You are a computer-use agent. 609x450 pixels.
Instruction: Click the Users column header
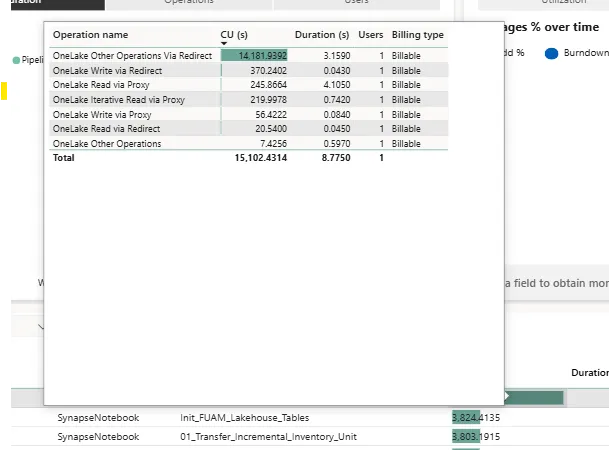point(371,35)
